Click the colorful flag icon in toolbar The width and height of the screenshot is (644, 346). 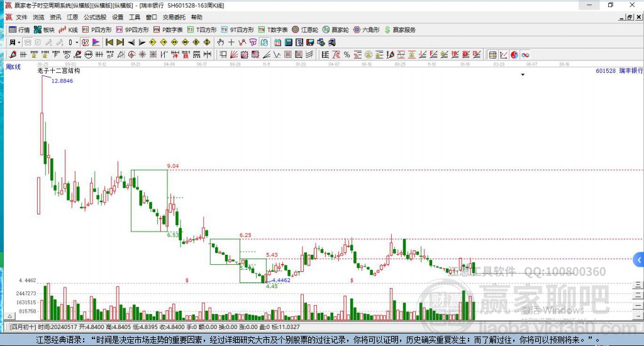click(96, 42)
